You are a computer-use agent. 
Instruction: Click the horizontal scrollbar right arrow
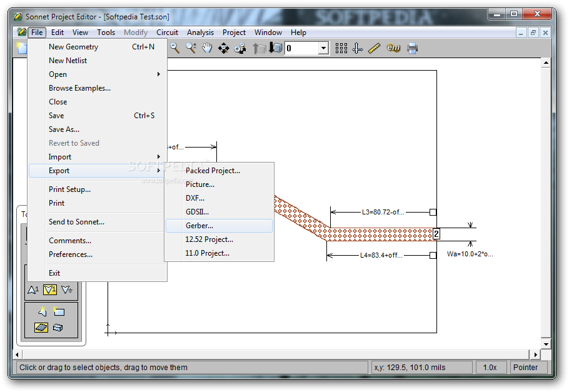click(x=536, y=354)
